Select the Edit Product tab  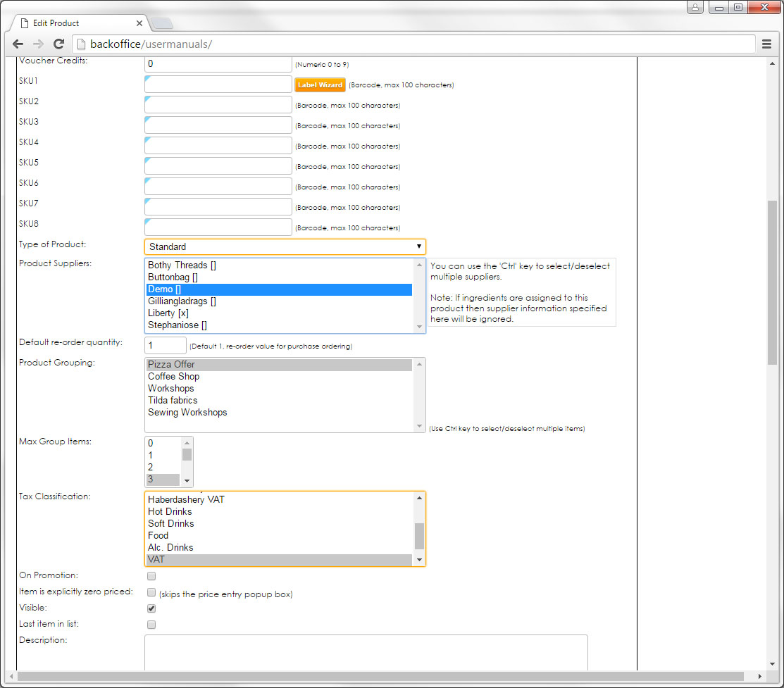80,23
